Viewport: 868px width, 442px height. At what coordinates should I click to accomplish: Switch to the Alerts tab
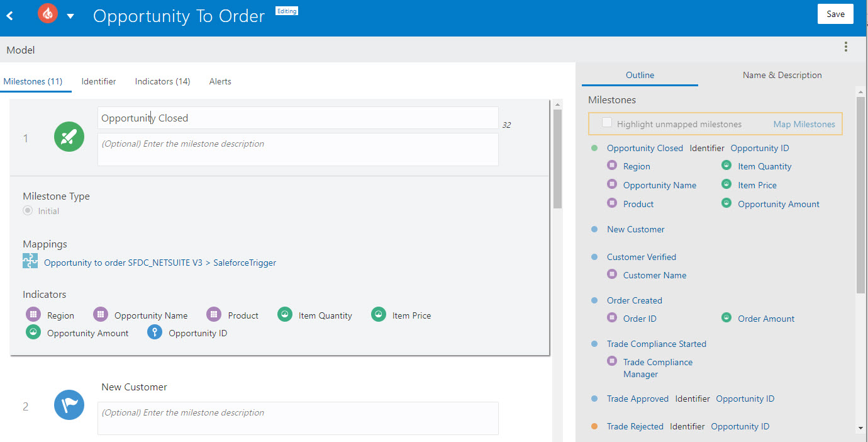220,81
